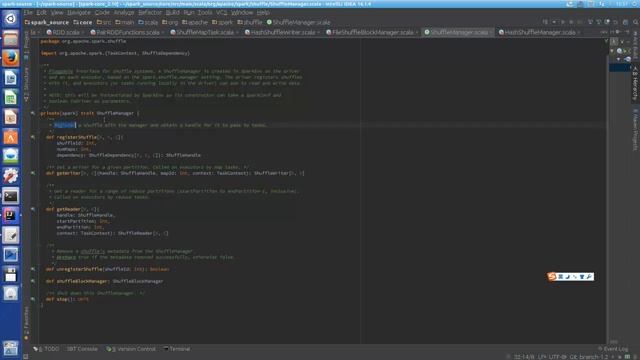Open the SBT Console tool window
The height and width of the screenshot is (360, 640).
click(x=82, y=349)
